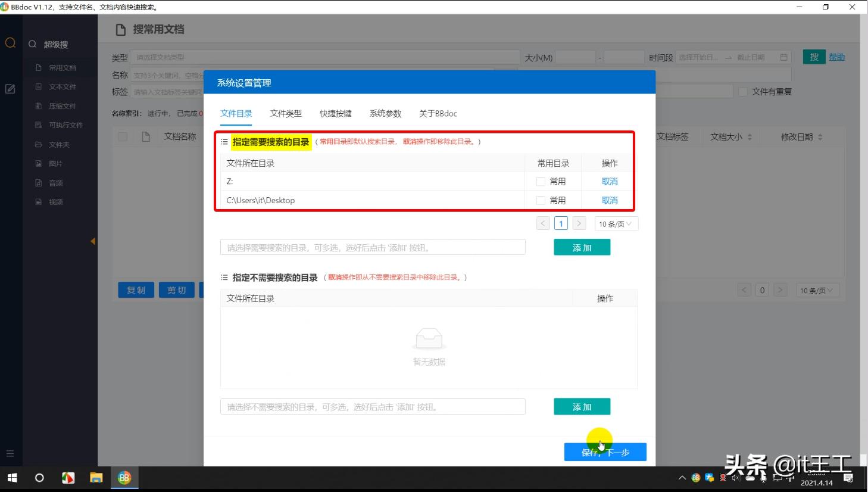Click the pencil edit icon in left bar
Screen dimensions: 868x492
point(10,87)
